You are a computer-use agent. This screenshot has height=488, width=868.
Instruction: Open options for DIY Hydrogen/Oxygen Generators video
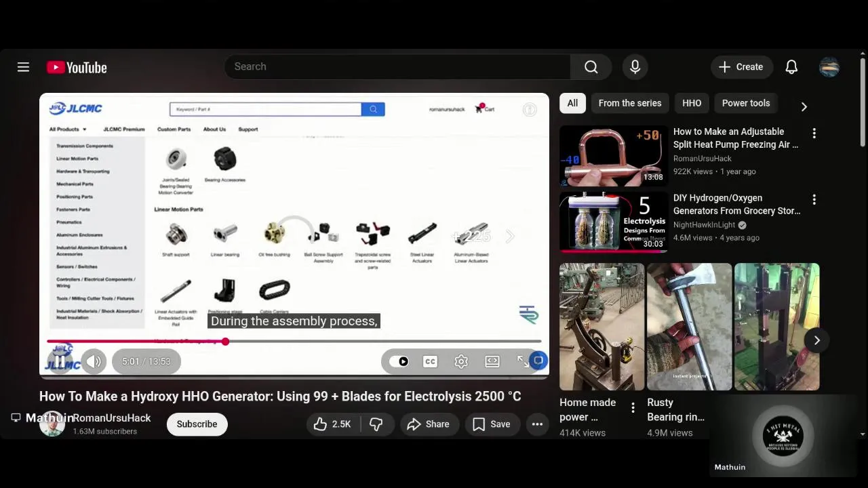814,200
